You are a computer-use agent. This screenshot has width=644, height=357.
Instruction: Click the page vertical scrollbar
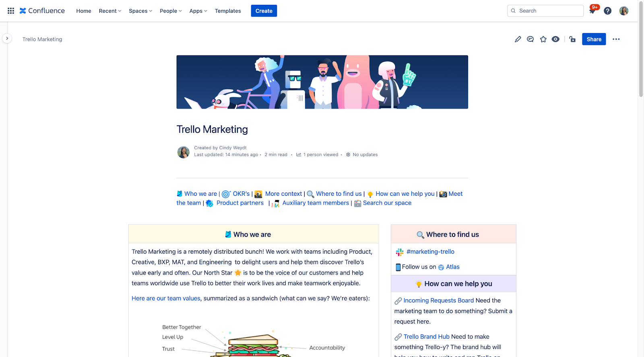coord(641,49)
